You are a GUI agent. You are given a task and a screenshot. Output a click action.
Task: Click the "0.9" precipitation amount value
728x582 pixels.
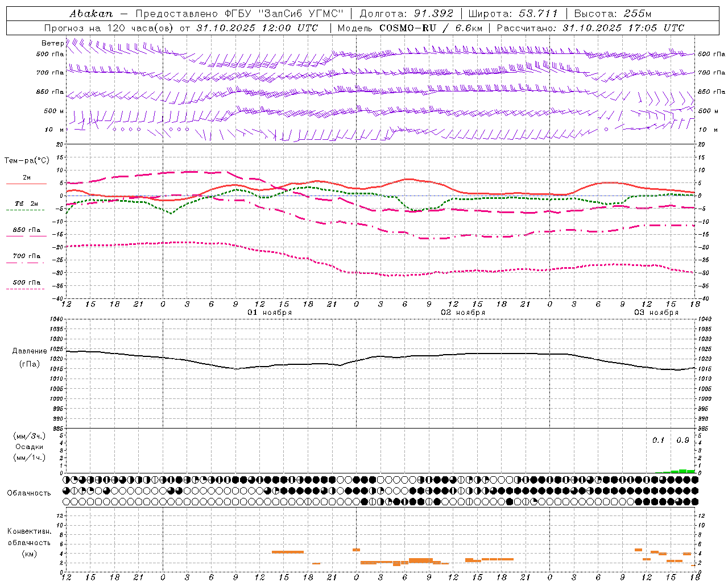click(x=682, y=440)
